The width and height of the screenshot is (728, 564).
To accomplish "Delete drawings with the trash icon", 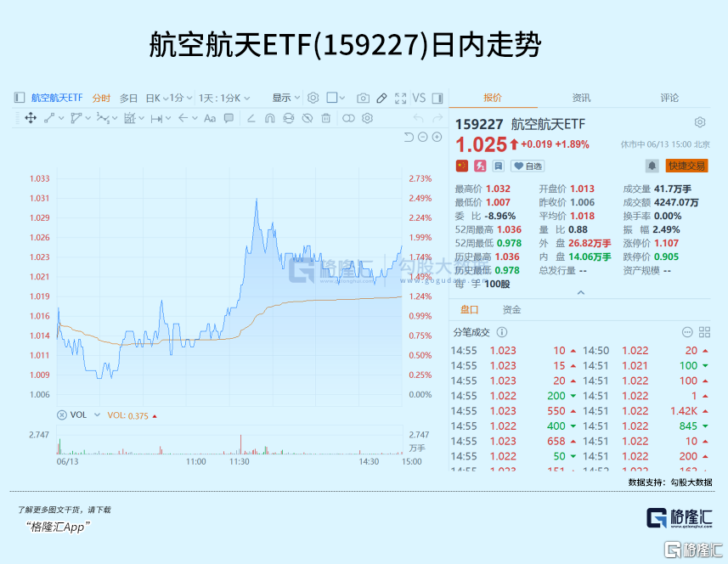I will pyautogui.click(x=325, y=118).
